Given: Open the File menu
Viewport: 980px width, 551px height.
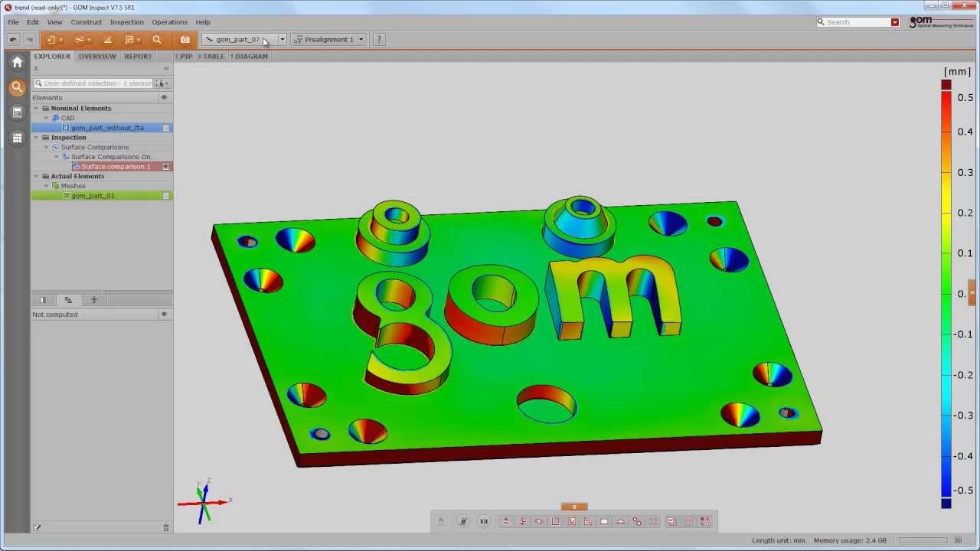Looking at the screenshot, I should (x=13, y=22).
